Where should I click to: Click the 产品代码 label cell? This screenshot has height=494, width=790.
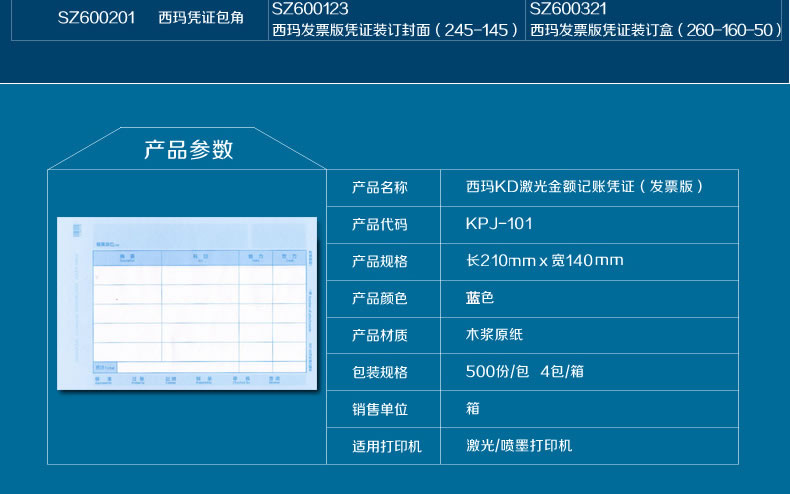click(x=383, y=225)
